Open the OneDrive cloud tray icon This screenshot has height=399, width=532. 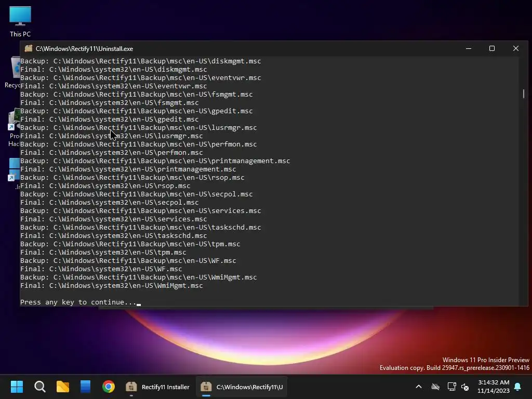(x=435, y=387)
